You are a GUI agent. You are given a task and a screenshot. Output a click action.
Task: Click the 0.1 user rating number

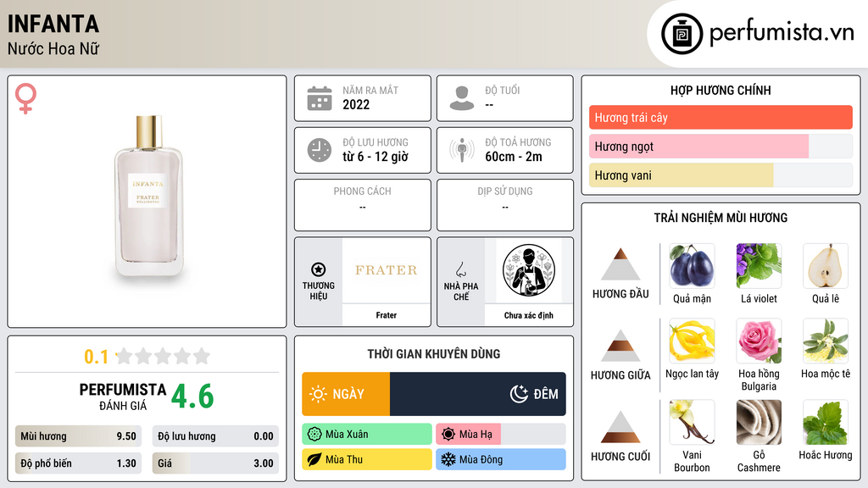click(96, 357)
